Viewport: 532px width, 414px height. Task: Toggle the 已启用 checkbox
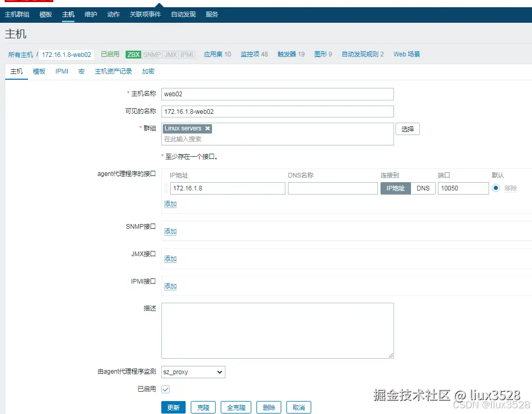tap(165, 389)
